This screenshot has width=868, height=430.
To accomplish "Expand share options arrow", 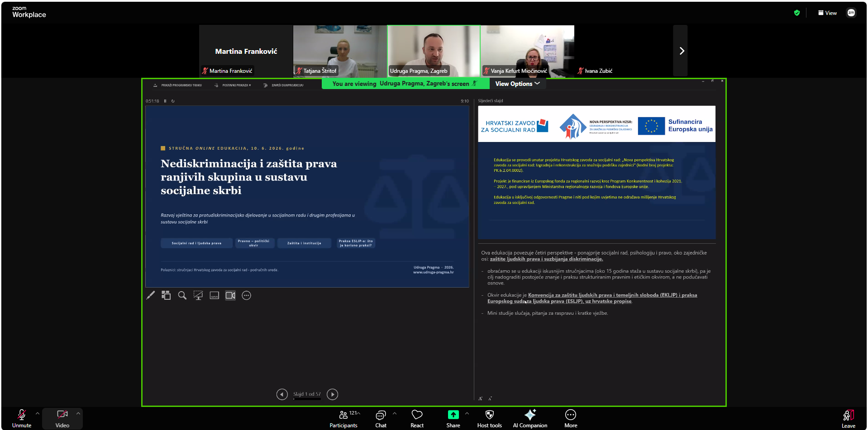I will coord(467,413).
